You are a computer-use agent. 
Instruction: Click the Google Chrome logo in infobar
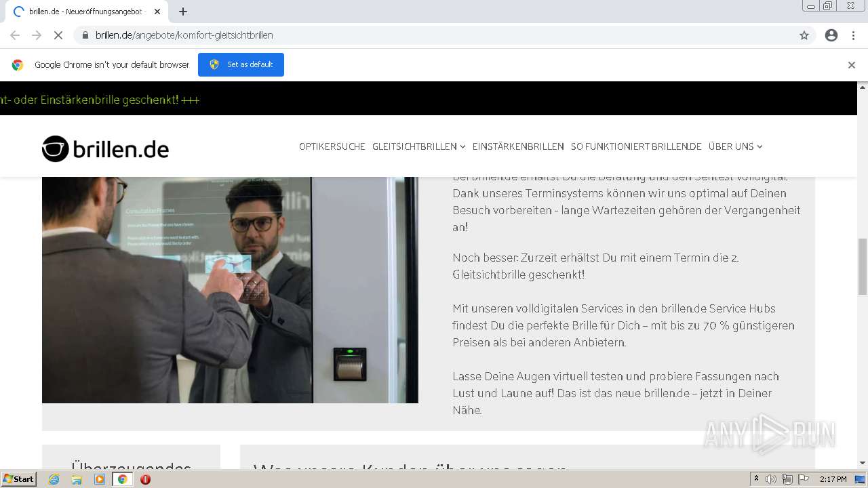click(18, 65)
